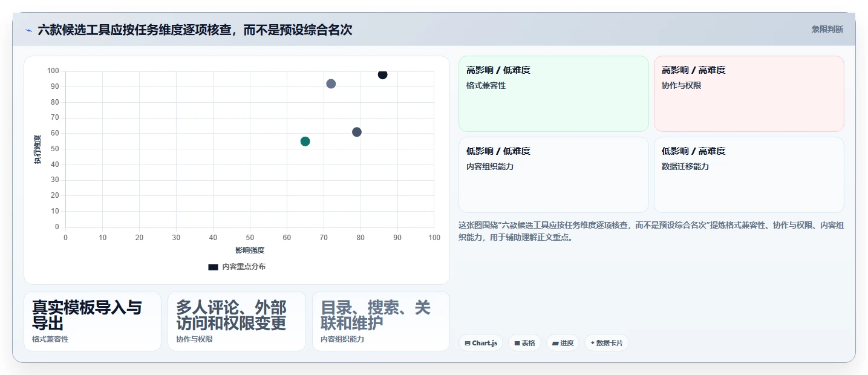Select the 真实模板导入与导出 card

coord(93,321)
